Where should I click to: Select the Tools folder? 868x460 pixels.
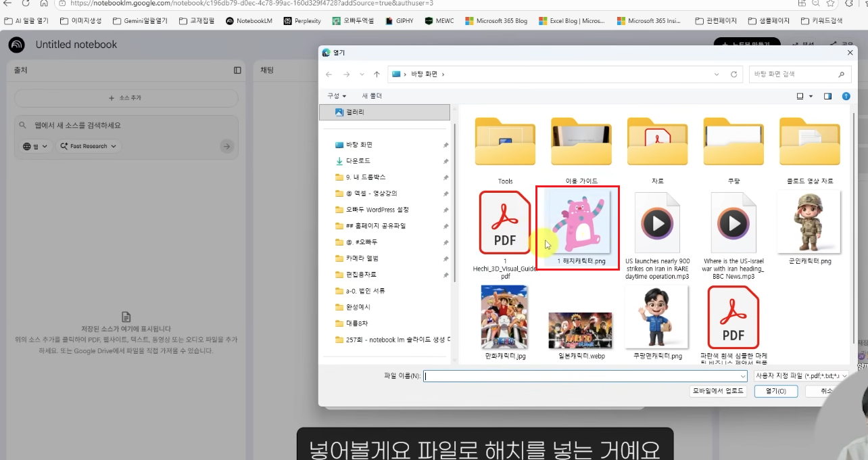click(x=505, y=149)
